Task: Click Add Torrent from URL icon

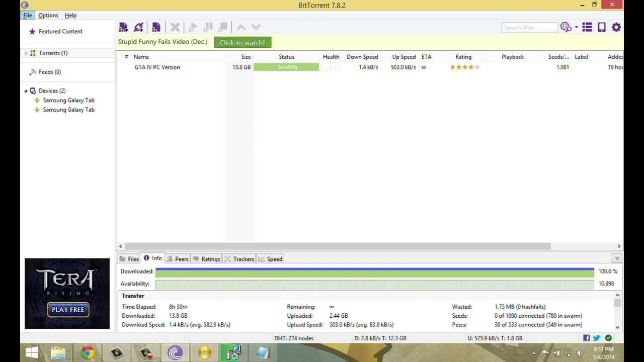Action: pos(139,27)
